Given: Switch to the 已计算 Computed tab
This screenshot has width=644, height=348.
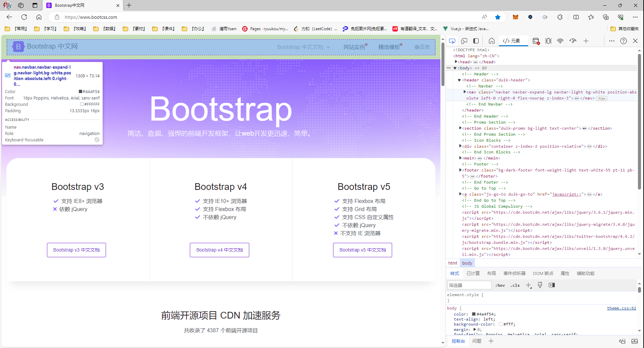Looking at the screenshot, I should coord(473,274).
